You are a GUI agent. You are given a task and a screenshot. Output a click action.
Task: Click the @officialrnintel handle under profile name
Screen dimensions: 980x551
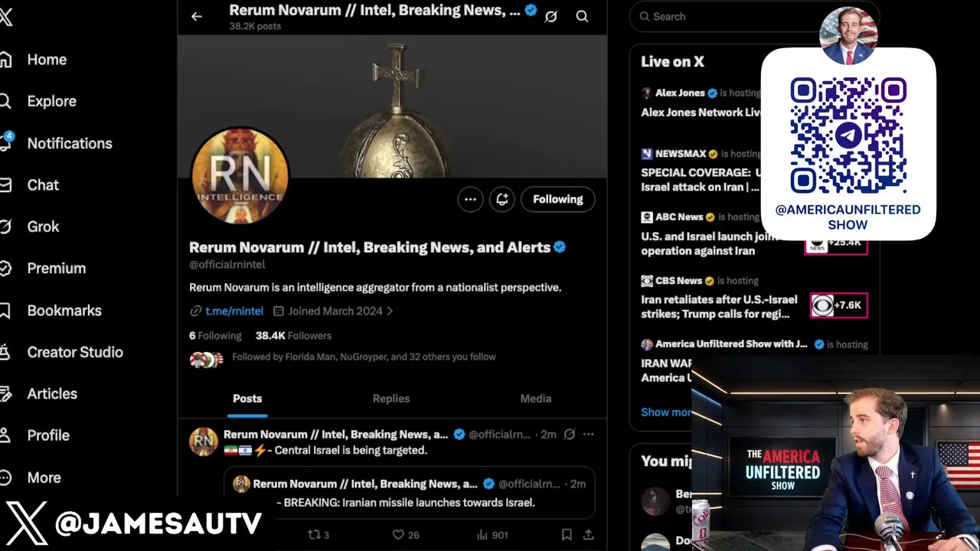coord(227,264)
